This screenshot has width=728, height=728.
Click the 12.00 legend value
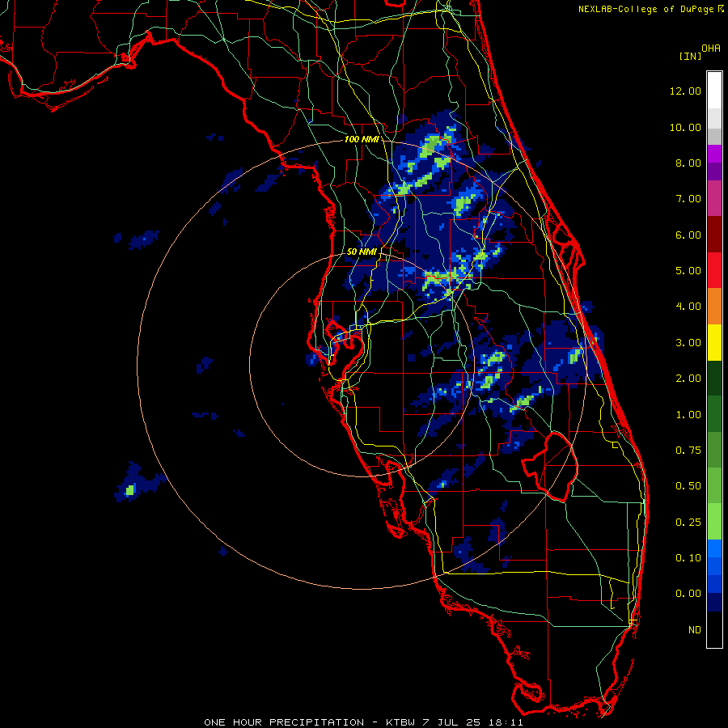pyautogui.click(x=685, y=91)
